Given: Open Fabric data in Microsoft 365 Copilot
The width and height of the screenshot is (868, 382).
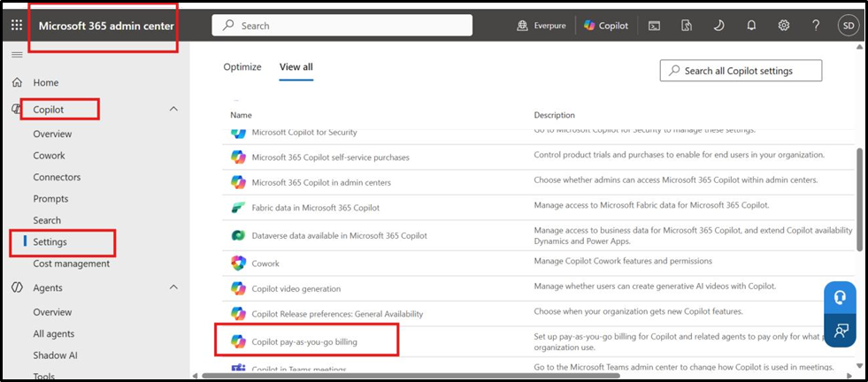Looking at the screenshot, I should click(316, 208).
